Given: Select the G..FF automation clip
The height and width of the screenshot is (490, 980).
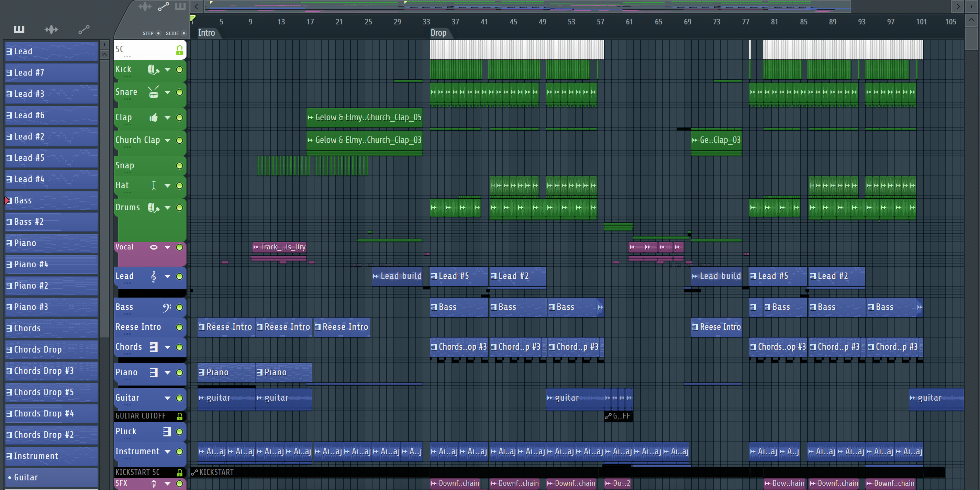Looking at the screenshot, I should (618, 416).
